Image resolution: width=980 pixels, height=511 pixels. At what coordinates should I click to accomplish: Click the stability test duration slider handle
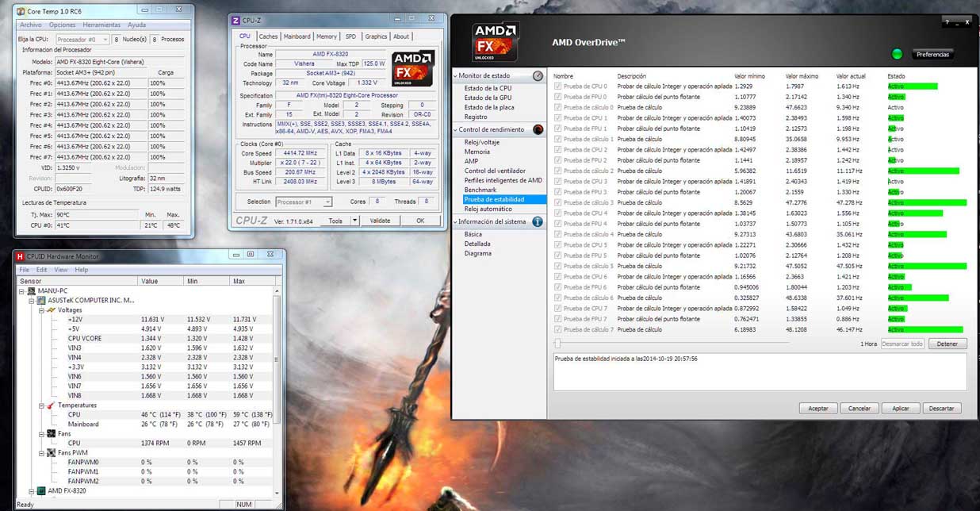click(557, 344)
